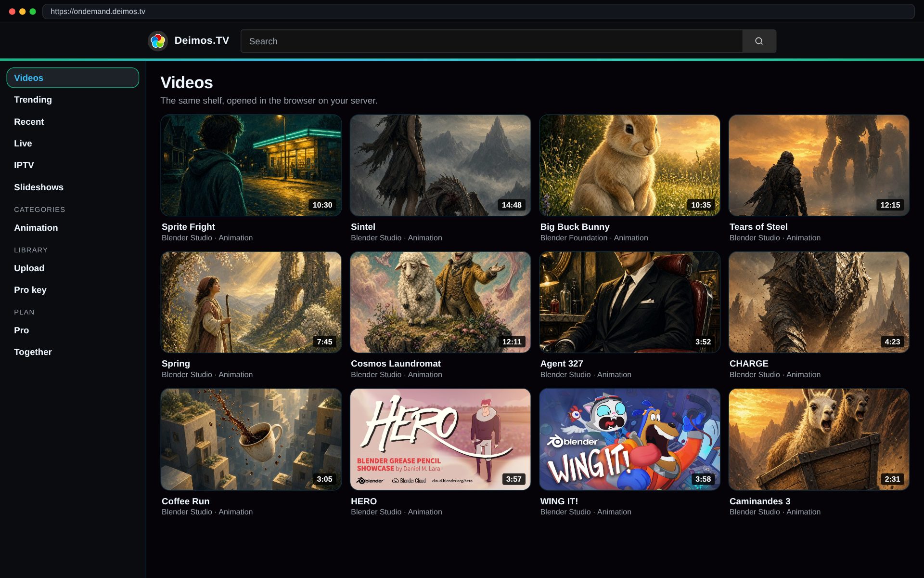
Task: Play the Agent 327 thumbnail
Action: click(x=629, y=302)
